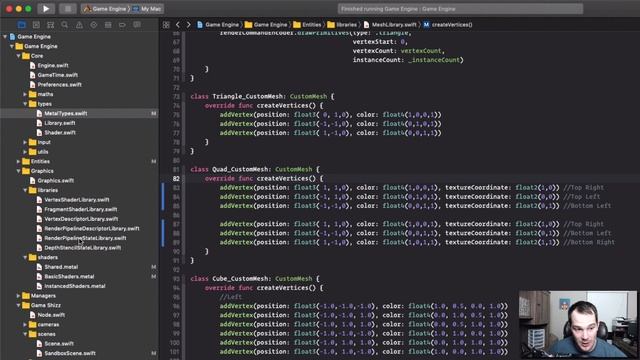Show the Project navigator
The height and width of the screenshot is (360, 640).
(x=22, y=25)
